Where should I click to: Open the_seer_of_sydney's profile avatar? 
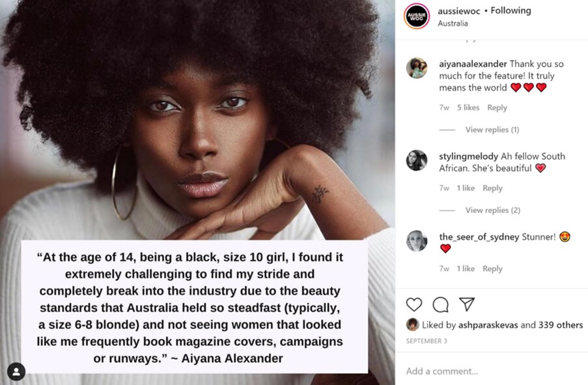coord(416,240)
